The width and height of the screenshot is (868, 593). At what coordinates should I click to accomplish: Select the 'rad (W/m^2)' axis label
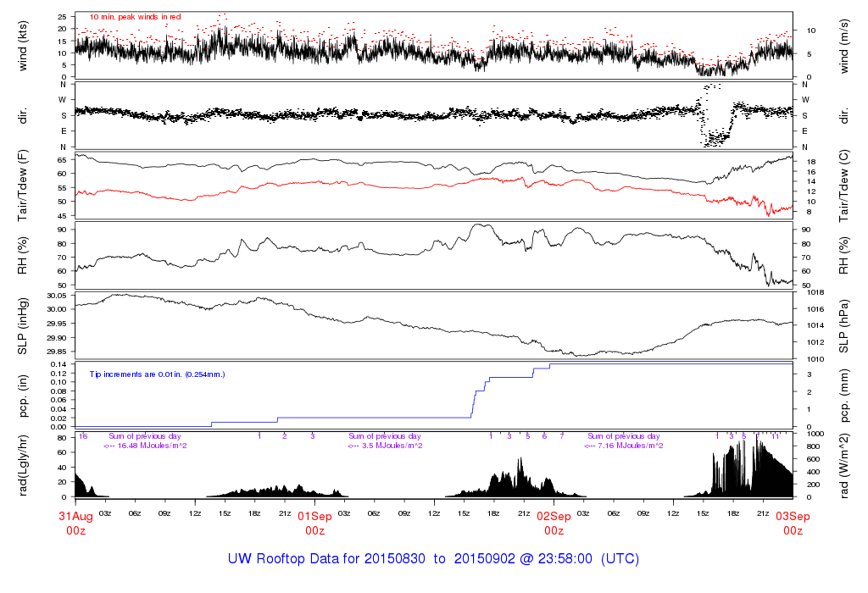click(x=843, y=466)
